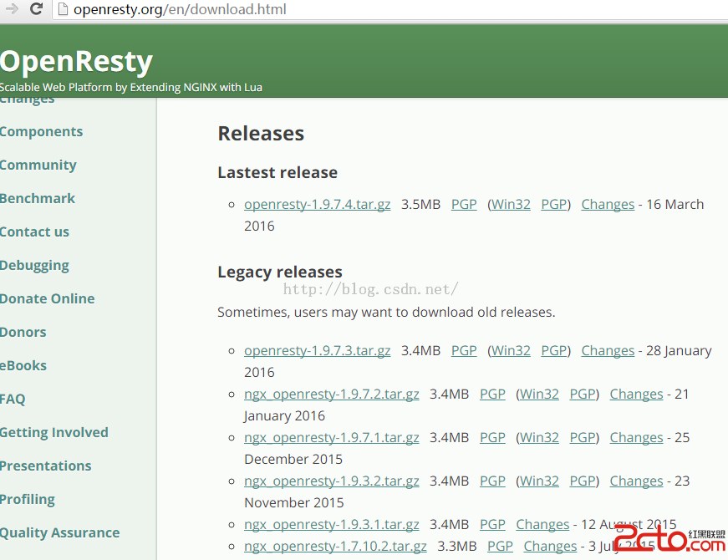Open the Debugging sidebar page
The image size is (728, 560).
coord(34,266)
